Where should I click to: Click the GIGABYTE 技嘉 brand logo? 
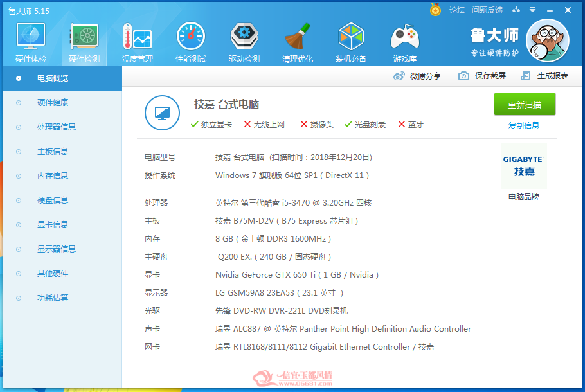[x=524, y=166]
